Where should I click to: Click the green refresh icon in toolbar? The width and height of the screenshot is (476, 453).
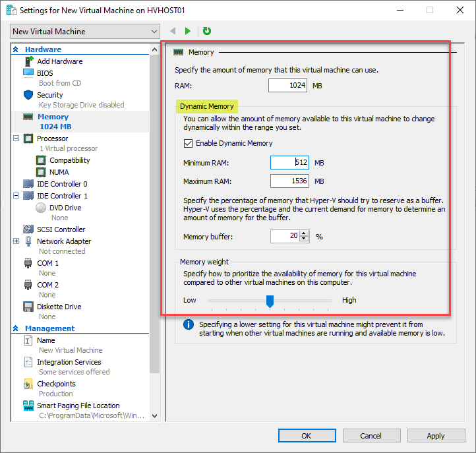pos(207,31)
